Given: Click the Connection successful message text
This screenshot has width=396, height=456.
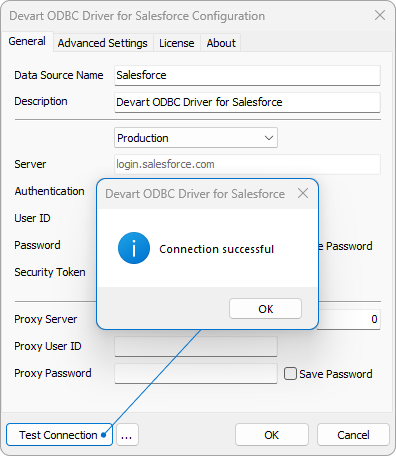Looking at the screenshot, I should coord(217,249).
